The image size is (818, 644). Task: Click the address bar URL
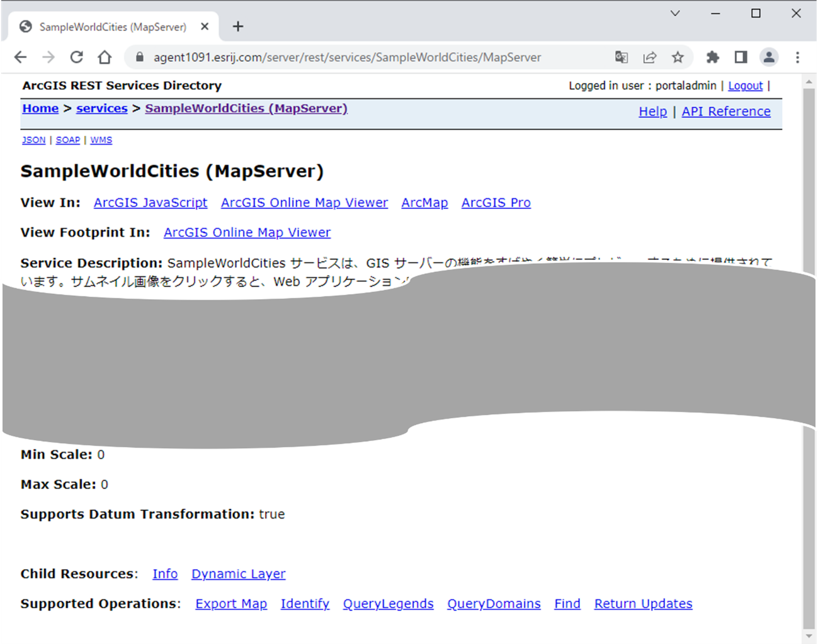pyautogui.click(x=347, y=57)
